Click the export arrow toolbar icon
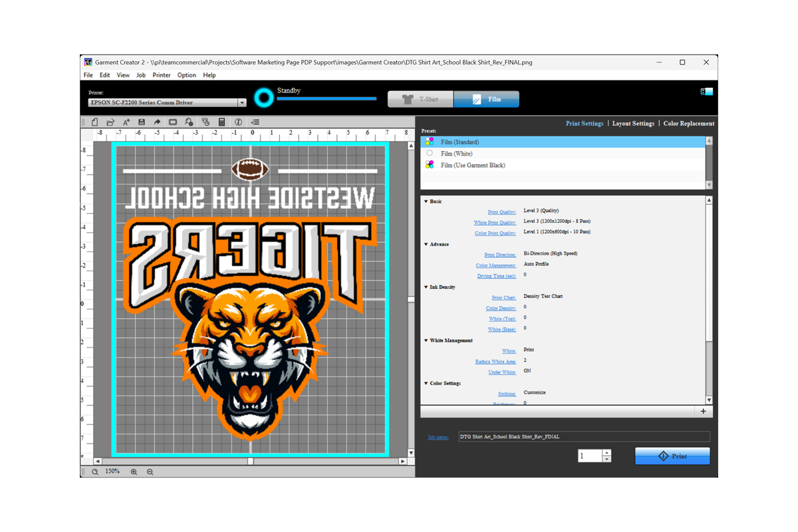This screenshot has height=532, width=798. (x=158, y=122)
